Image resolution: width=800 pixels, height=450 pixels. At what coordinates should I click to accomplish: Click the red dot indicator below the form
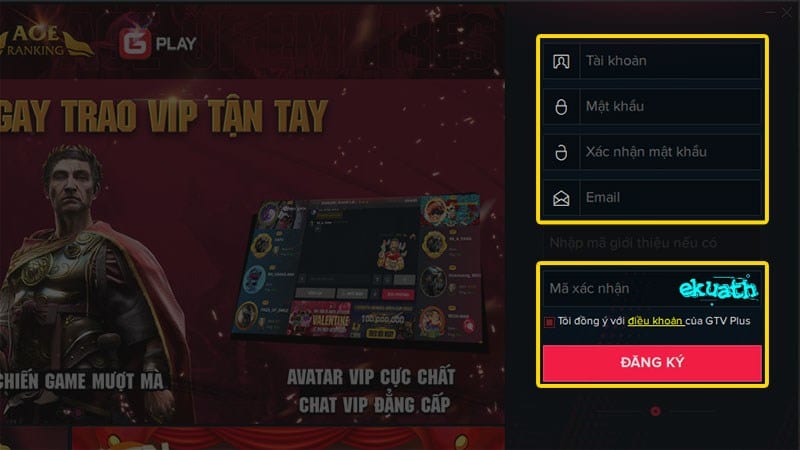pyautogui.click(x=655, y=411)
